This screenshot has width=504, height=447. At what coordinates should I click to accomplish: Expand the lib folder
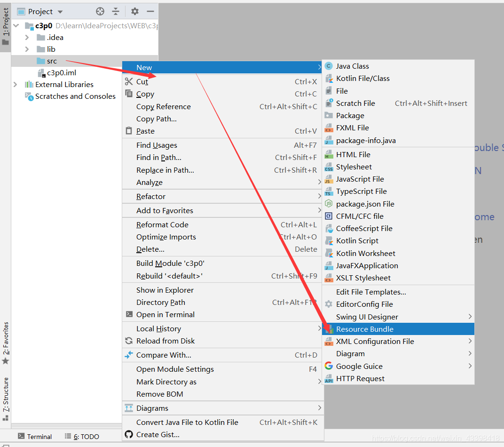(27, 49)
